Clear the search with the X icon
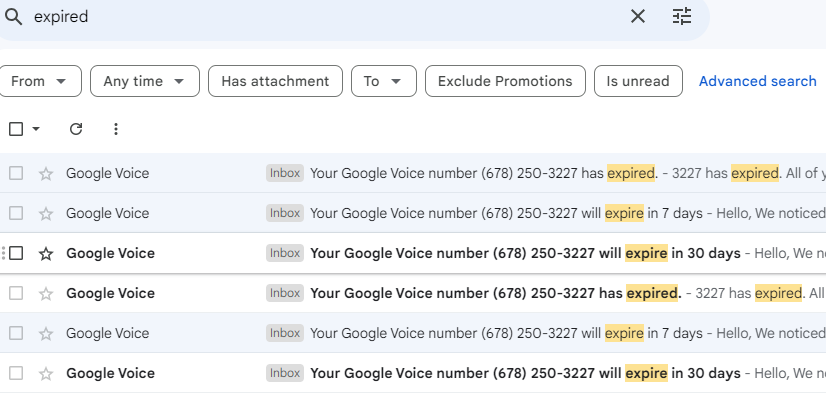The height and width of the screenshot is (402, 826). point(638,17)
